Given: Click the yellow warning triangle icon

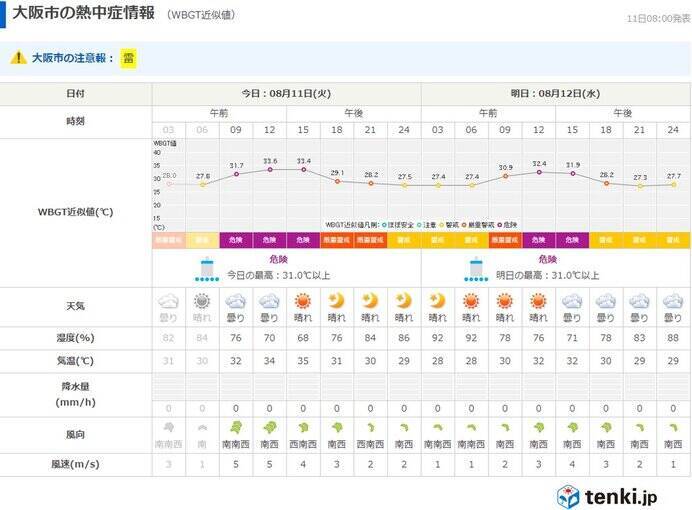Looking at the screenshot, I should (x=18, y=57).
